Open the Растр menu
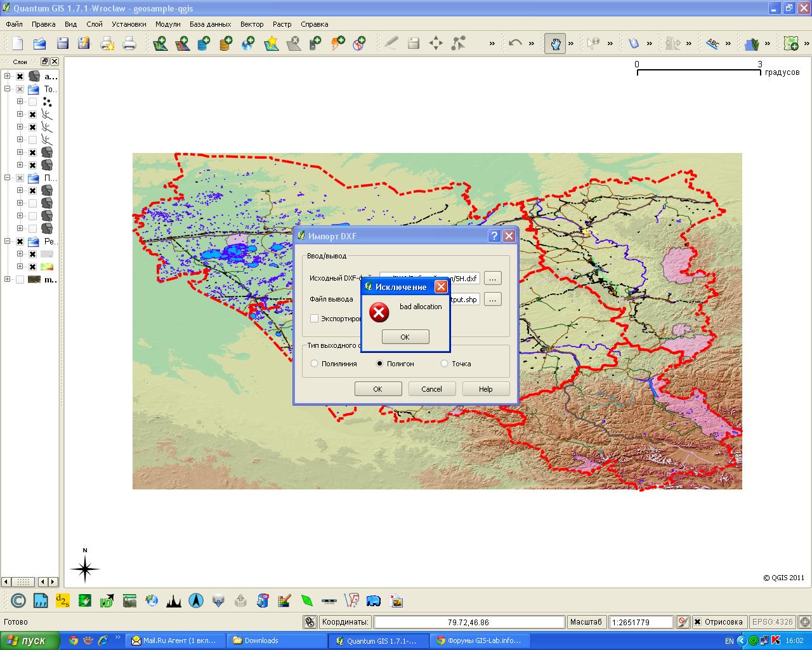This screenshot has height=650, width=812. (282, 24)
